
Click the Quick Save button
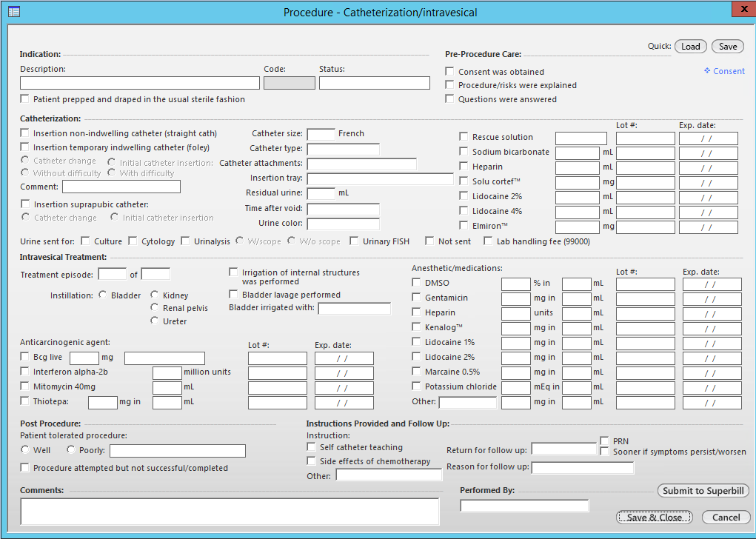(728, 47)
